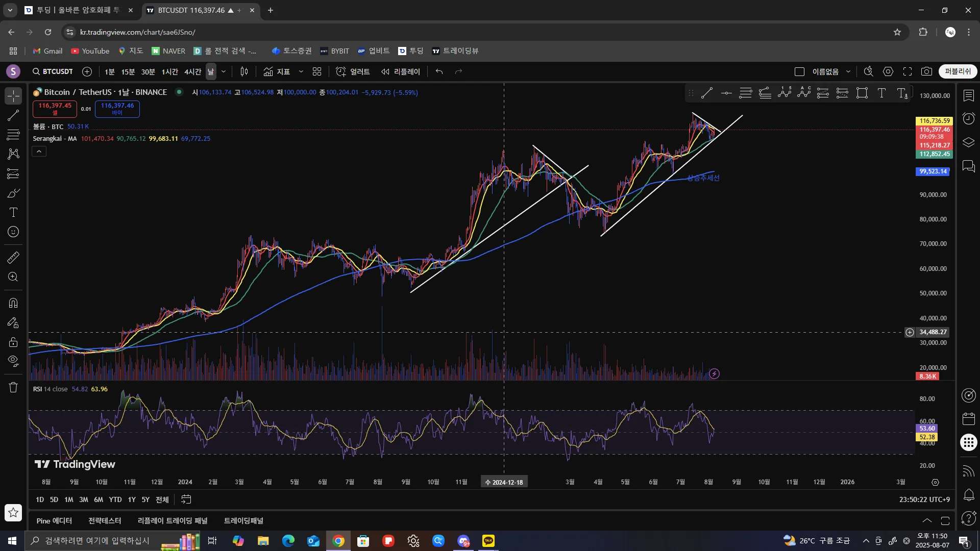The image size is (980, 551).
Task: Toggle the layout select checkbox square
Action: pos(800,72)
